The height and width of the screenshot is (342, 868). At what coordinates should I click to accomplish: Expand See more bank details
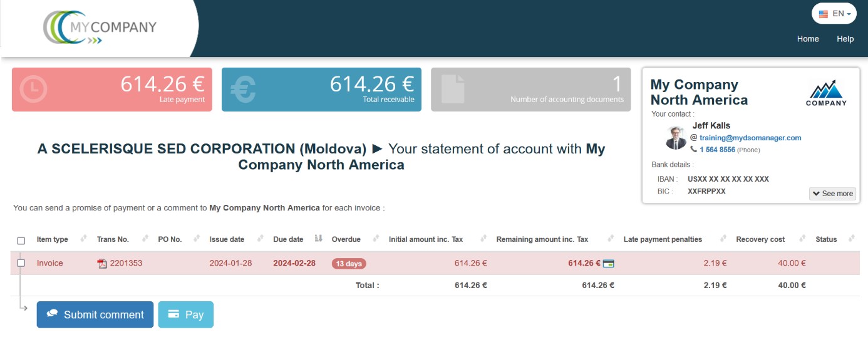(832, 194)
